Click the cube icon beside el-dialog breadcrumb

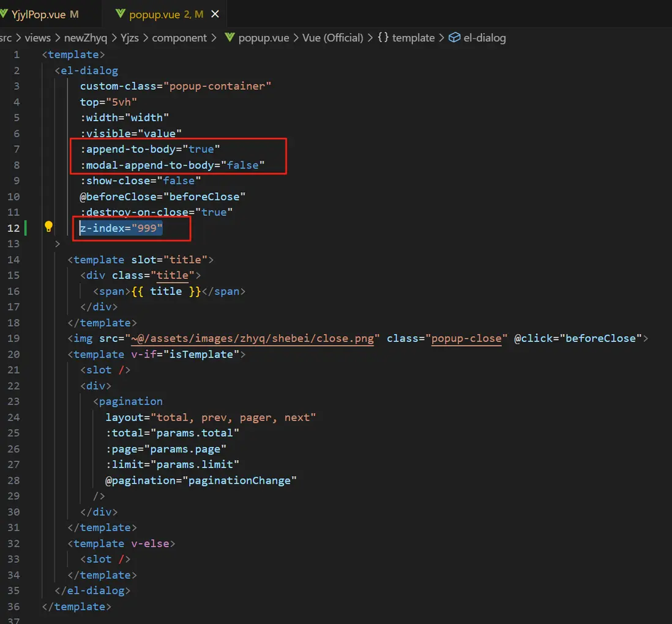[454, 38]
